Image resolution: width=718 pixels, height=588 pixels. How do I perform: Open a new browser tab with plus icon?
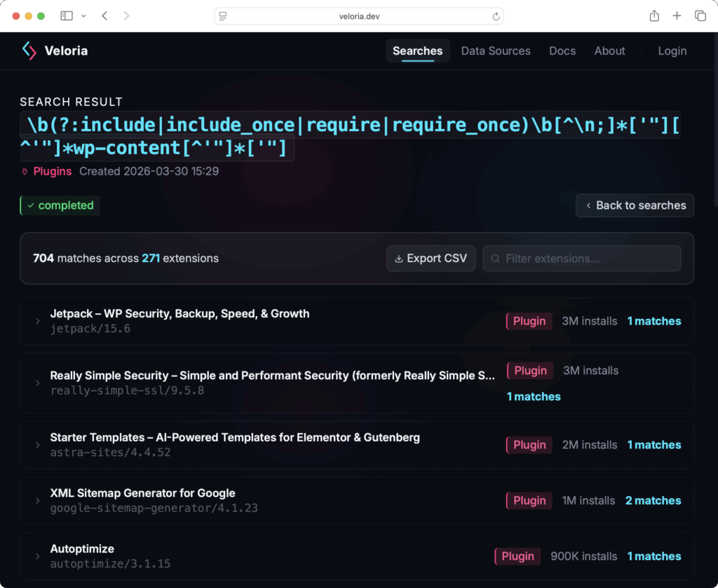coord(677,15)
